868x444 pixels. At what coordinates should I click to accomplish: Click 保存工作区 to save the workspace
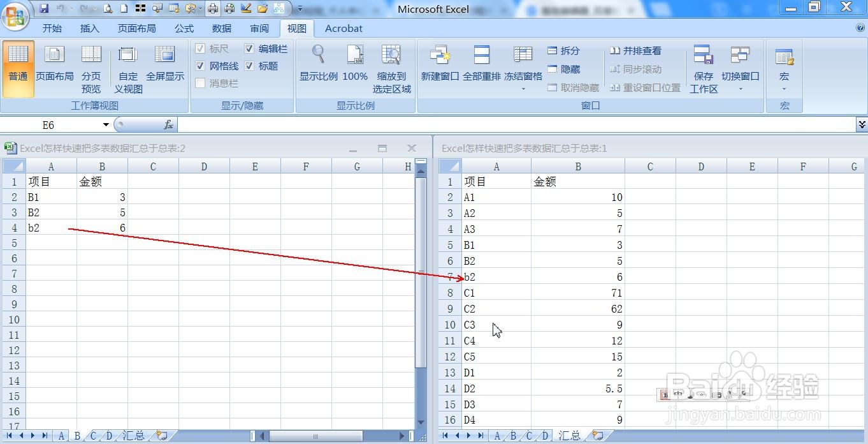coord(704,68)
